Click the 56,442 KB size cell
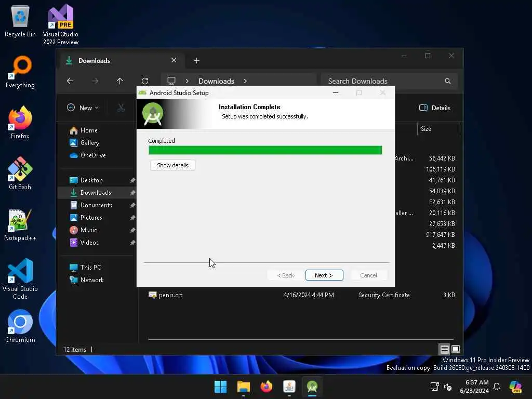This screenshot has width=532, height=399. [x=442, y=158]
